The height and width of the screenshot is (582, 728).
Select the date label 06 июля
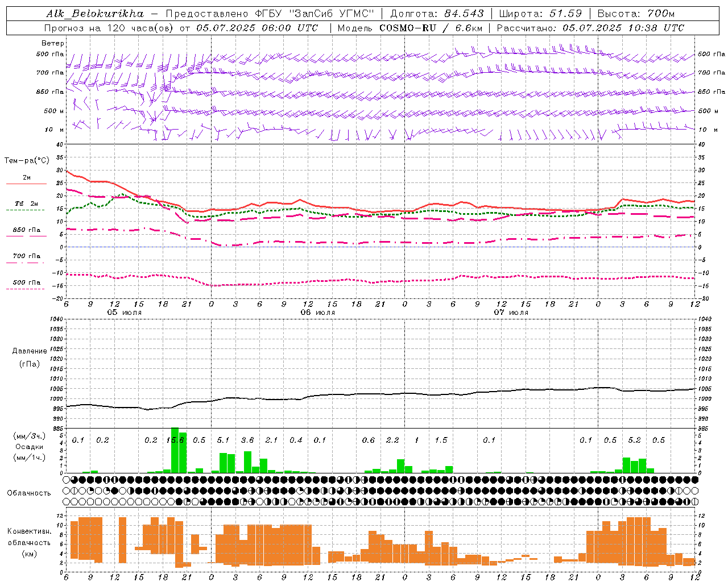(x=318, y=313)
